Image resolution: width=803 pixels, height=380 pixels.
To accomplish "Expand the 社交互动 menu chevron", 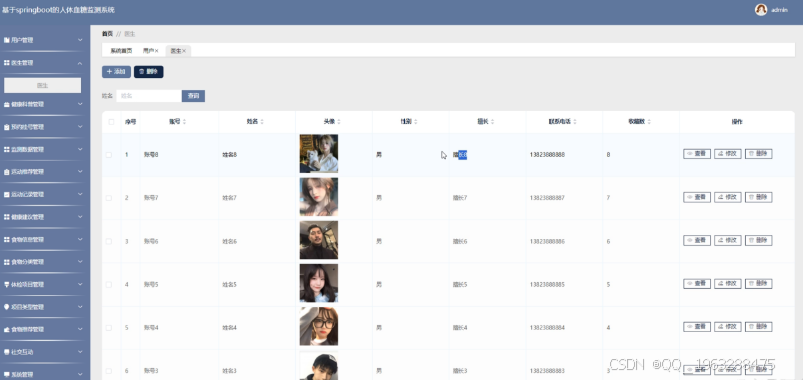I will [80, 352].
